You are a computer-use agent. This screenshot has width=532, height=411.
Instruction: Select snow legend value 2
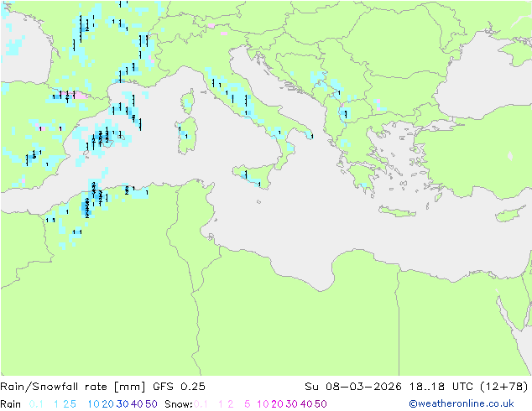coord(231,404)
